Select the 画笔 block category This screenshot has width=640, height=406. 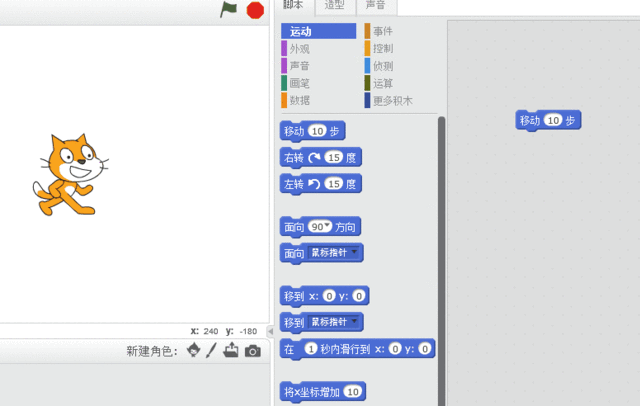pos(299,83)
